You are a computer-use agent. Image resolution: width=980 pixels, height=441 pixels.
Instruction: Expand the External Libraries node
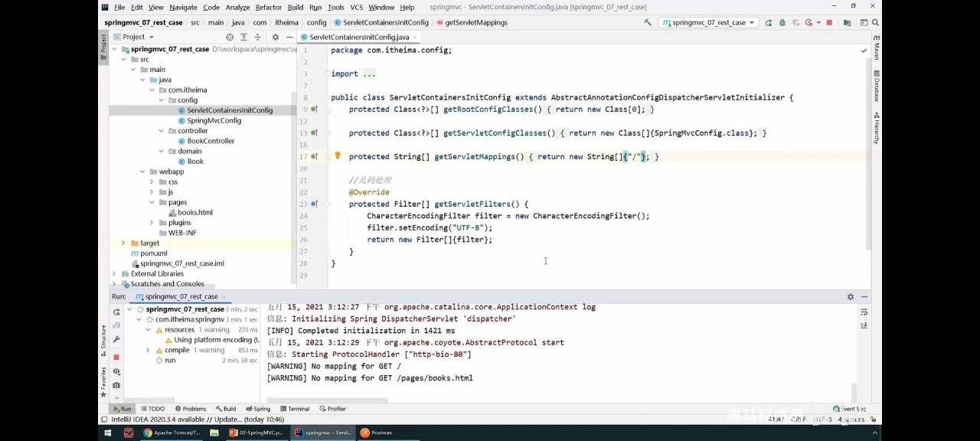tap(115, 273)
